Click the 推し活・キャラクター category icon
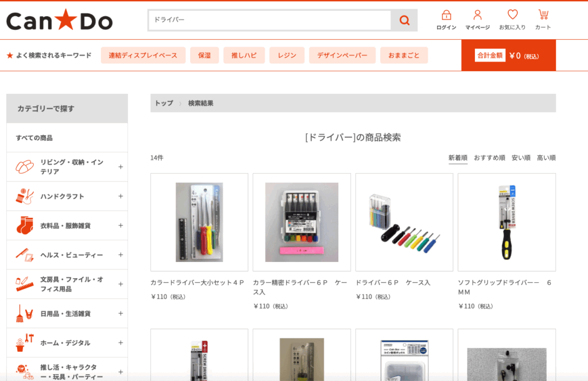This screenshot has height=381, width=588. pyautogui.click(x=25, y=372)
